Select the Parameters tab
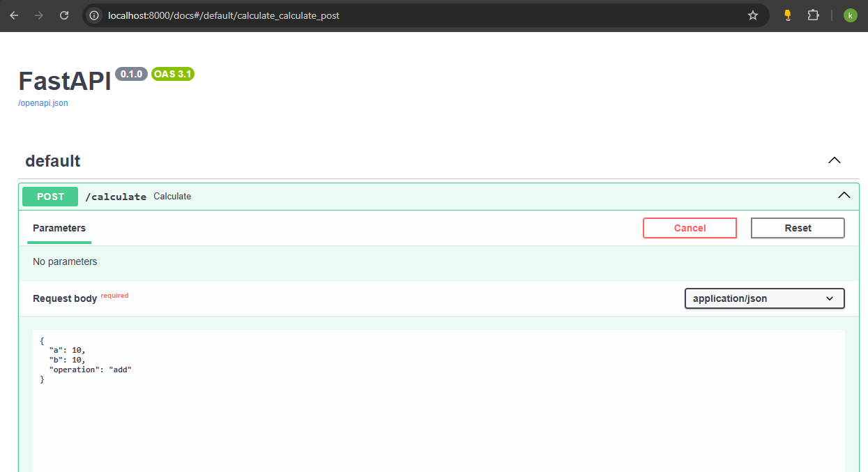The width and height of the screenshot is (868, 472). click(59, 228)
